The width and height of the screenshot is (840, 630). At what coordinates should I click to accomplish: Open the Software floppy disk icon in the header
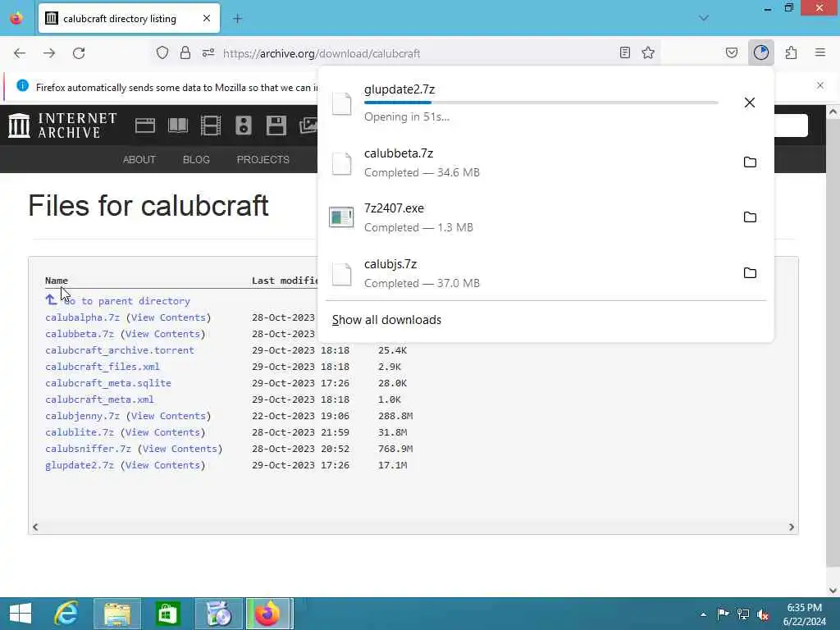pyautogui.click(x=276, y=126)
